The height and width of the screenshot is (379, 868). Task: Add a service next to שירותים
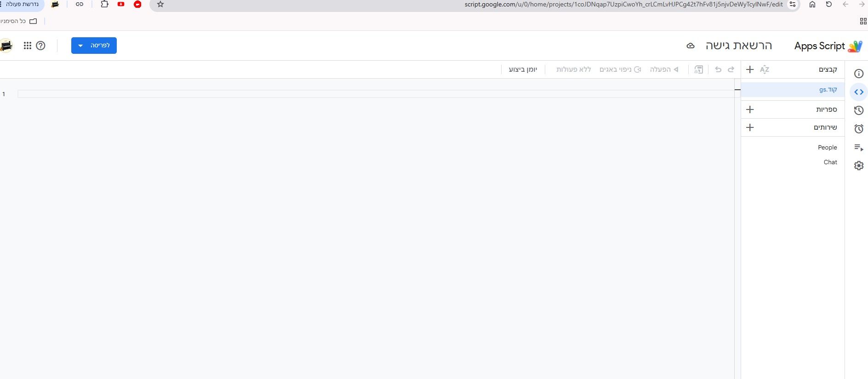(x=750, y=127)
